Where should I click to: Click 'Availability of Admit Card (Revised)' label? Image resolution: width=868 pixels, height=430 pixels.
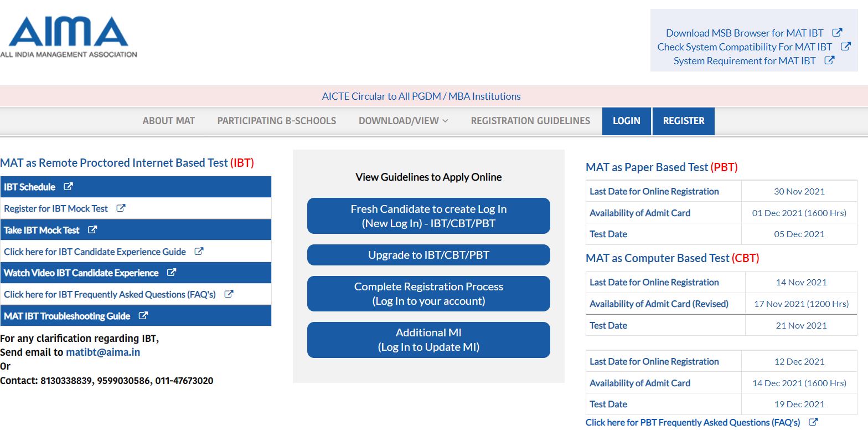coord(659,304)
